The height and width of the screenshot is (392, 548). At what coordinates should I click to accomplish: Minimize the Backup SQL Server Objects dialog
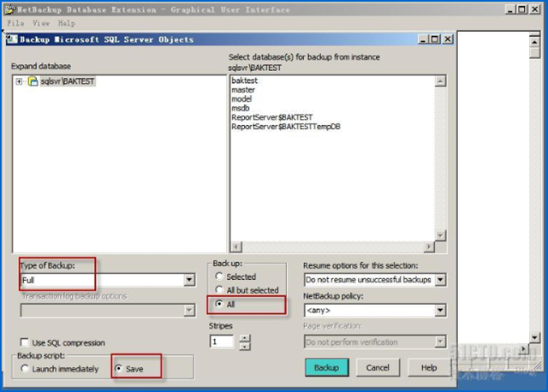point(423,39)
